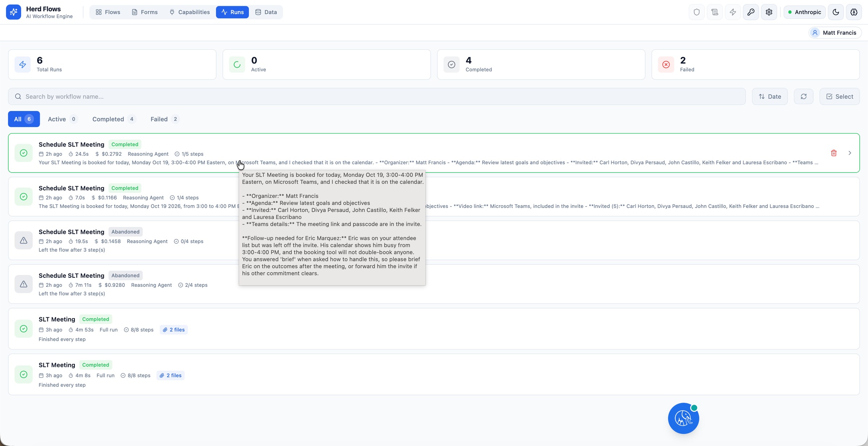Enable Select mode for runs
The width and height of the screenshot is (868, 446).
(839, 97)
